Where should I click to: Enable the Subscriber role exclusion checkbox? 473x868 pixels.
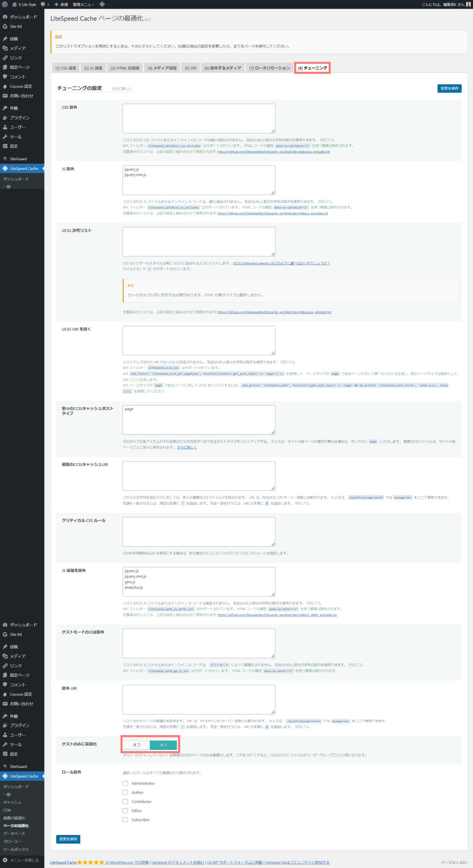(125, 819)
